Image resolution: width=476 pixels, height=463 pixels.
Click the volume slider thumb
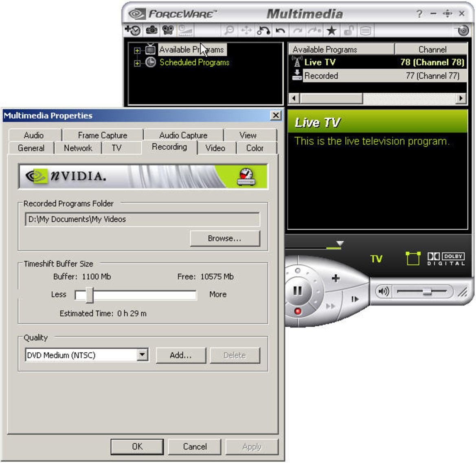427,292
